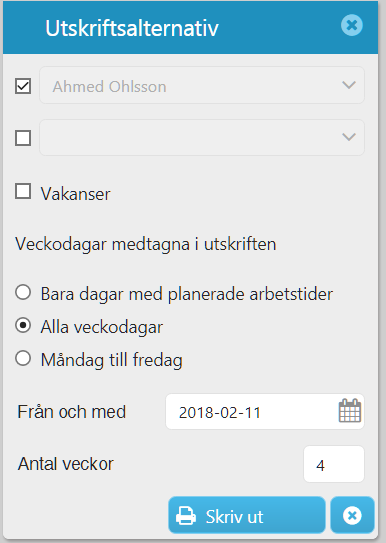This screenshot has width=386, height=543.
Task: Expand the Ahmed Ohlsson dropdown chevron
Action: tap(349, 85)
